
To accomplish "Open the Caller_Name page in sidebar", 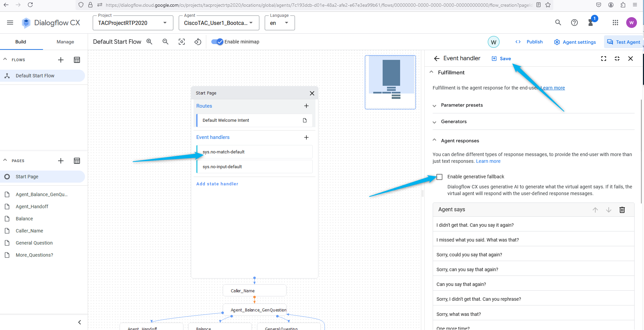I will (x=30, y=231).
